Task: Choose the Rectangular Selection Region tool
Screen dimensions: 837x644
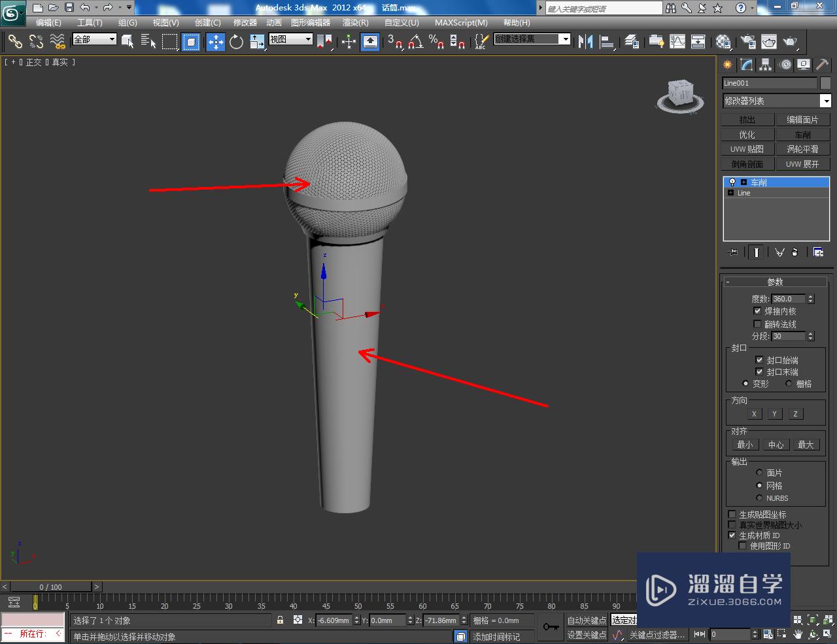Action: pyautogui.click(x=170, y=42)
